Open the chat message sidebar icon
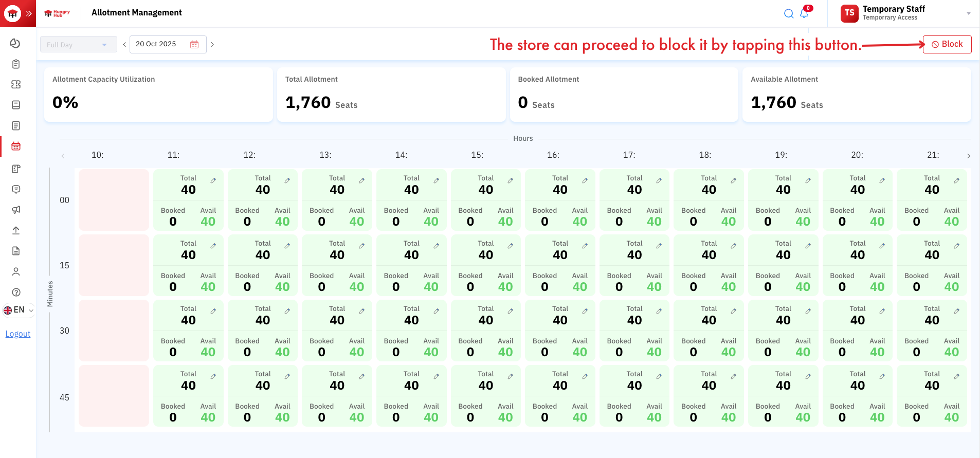Screen dimensions: 980x458 point(16,189)
